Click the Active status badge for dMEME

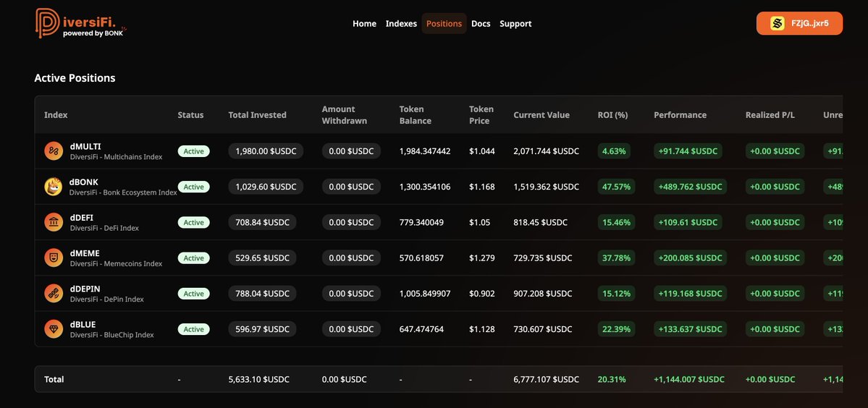pyautogui.click(x=194, y=258)
